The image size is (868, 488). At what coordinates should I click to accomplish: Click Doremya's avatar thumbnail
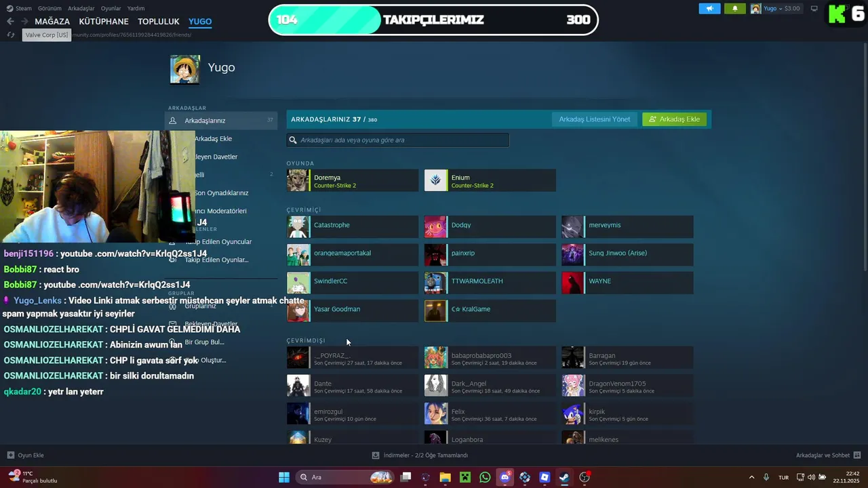[298, 180]
